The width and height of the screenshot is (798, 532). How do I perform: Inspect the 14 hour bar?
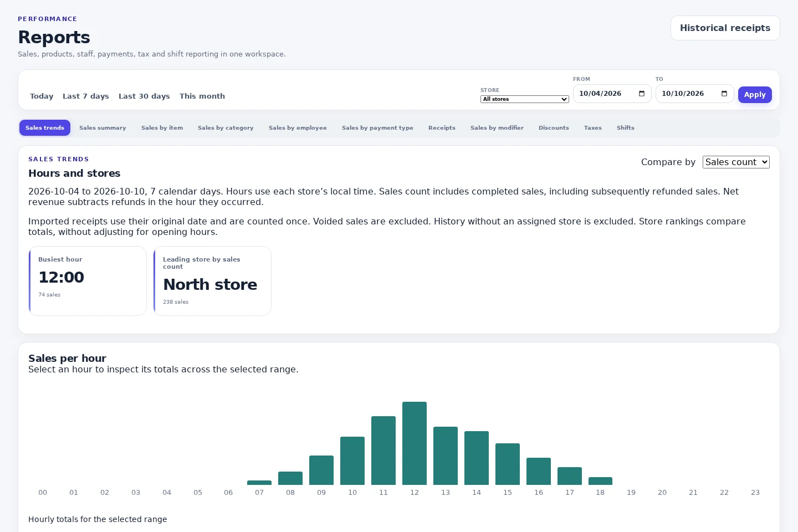pos(477,458)
